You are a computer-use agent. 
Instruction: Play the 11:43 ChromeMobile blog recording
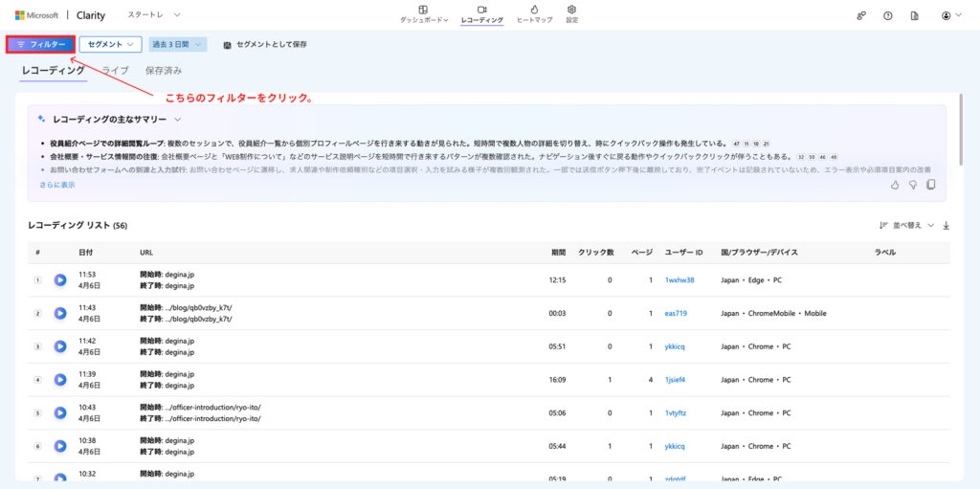60,313
